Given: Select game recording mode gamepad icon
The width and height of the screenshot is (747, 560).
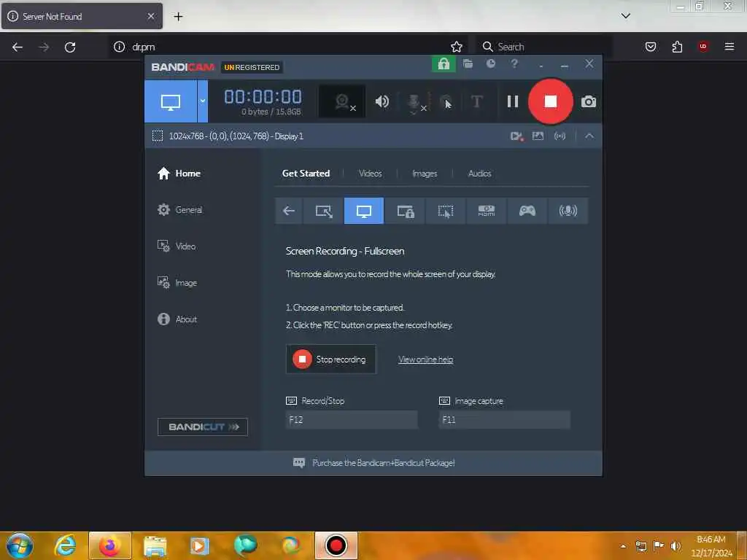Looking at the screenshot, I should tap(527, 211).
